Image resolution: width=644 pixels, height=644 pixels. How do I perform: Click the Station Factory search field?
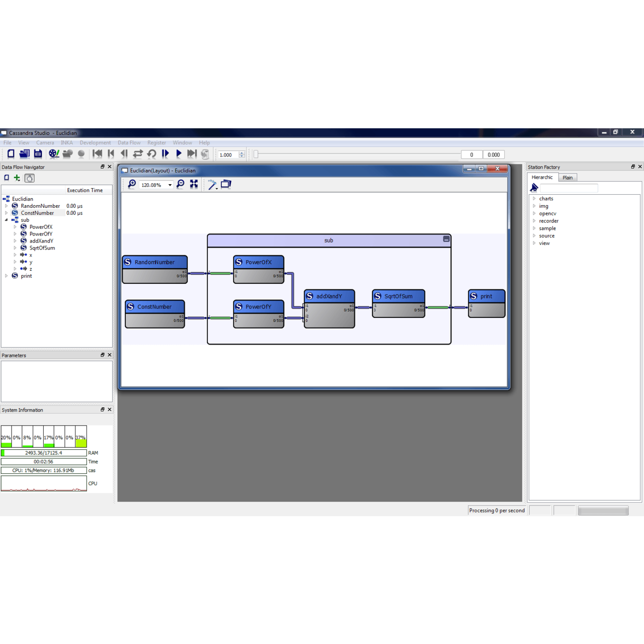pyautogui.click(x=569, y=188)
